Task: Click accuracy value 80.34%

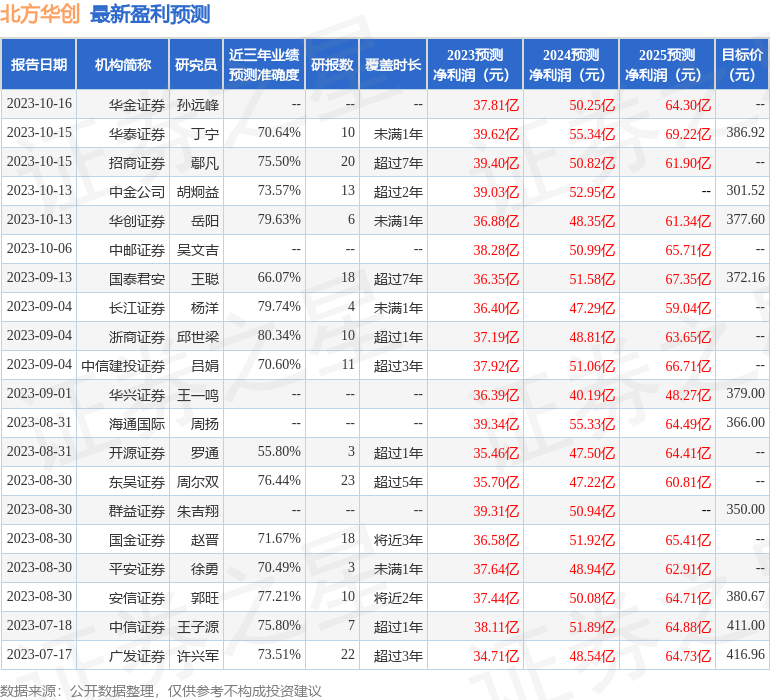Action: (279, 335)
